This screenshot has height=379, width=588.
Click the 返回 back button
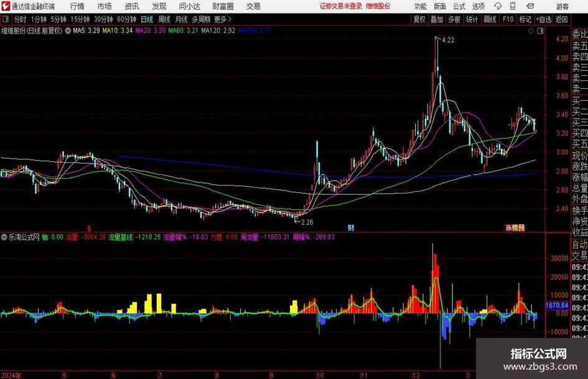[x=561, y=19]
